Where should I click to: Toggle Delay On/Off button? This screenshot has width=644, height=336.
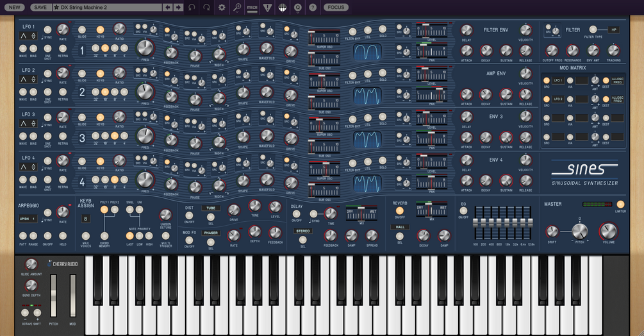(x=296, y=214)
